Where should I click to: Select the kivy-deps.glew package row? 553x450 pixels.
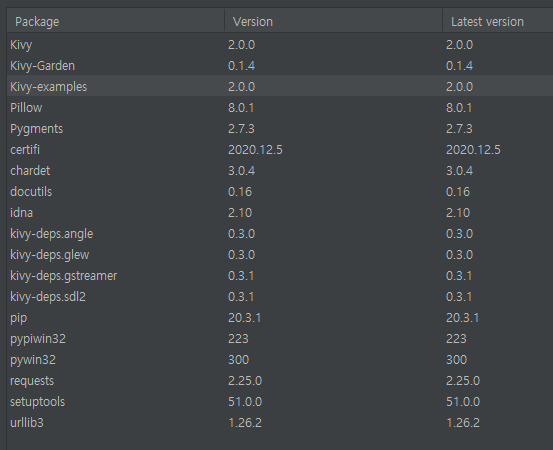[280, 254]
